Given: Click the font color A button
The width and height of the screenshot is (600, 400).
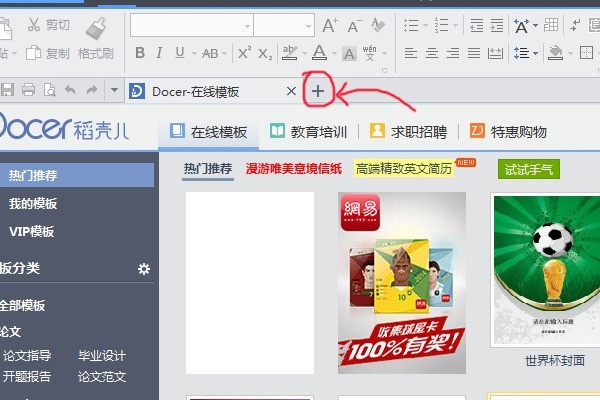Looking at the screenshot, I should pos(319,53).
